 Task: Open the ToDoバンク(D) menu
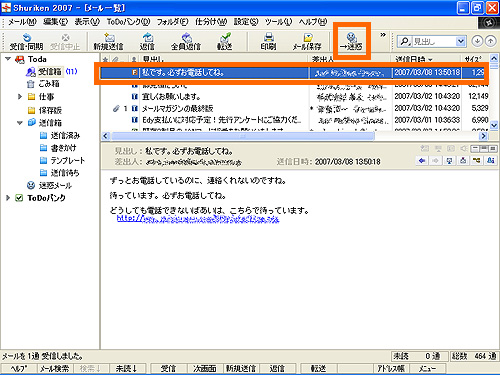click(128, 22)
